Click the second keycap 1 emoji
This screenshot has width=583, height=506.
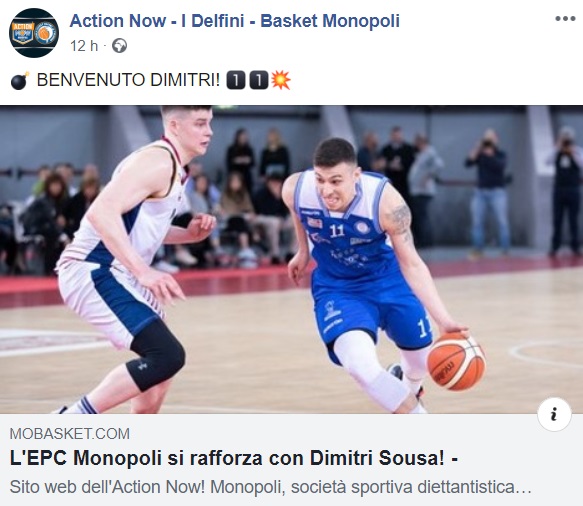259,80
